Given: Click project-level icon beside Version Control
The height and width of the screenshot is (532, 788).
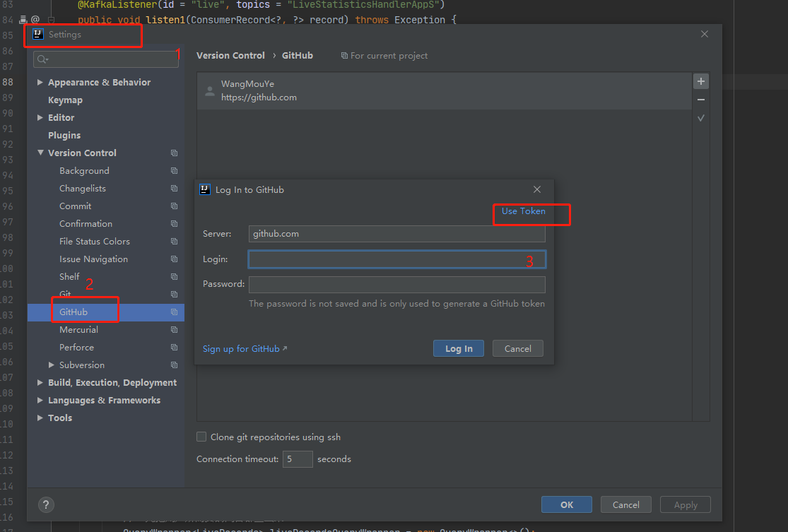Looking at the screenshot, I should pos(175,153).
